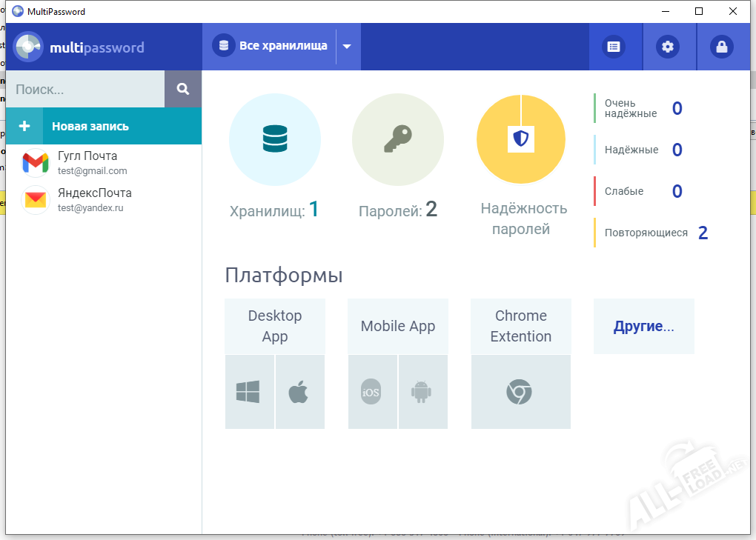Open the Chrome extension icon
This screenshot has width=756, height=540.
(520, 392)
